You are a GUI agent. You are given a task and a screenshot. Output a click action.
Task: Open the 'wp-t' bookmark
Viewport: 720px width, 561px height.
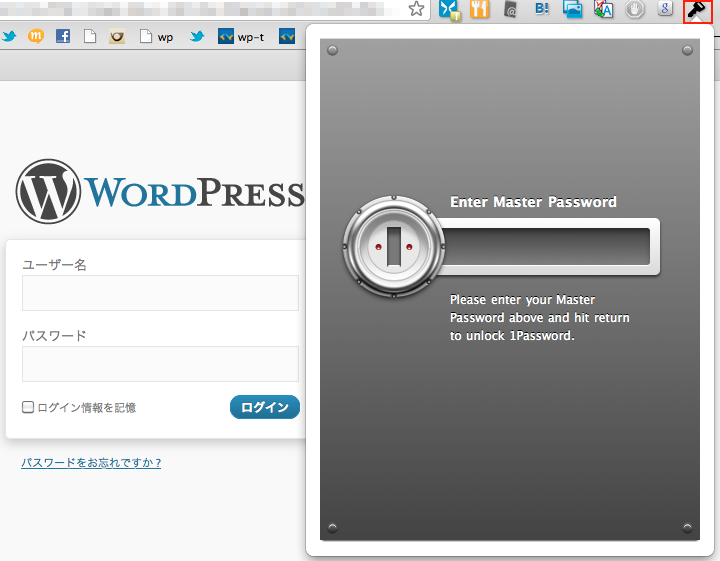241,36
